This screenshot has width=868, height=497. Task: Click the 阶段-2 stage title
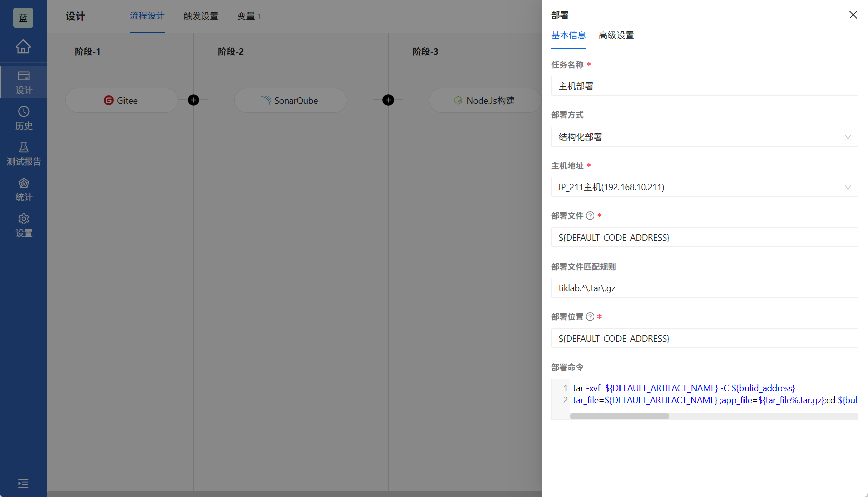tap(231, 52)
